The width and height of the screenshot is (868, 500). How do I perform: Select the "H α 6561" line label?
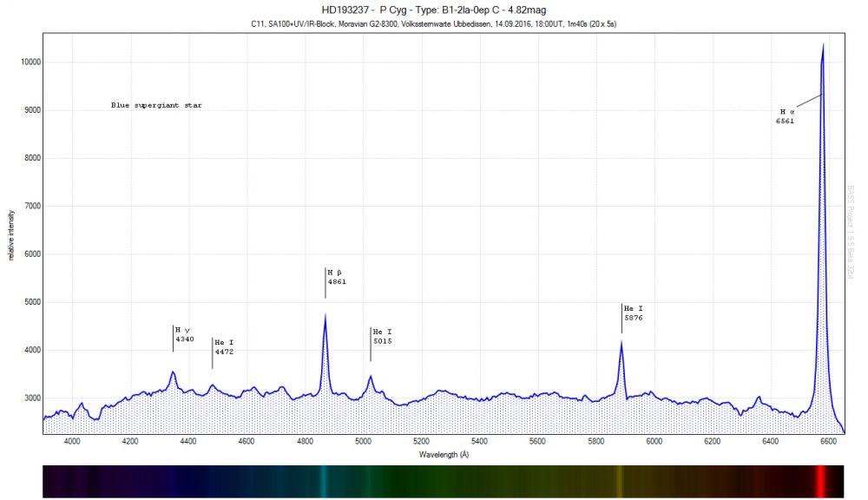[786, 116]
